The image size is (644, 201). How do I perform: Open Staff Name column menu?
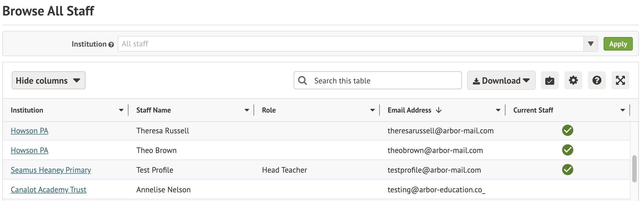(247, 110)
